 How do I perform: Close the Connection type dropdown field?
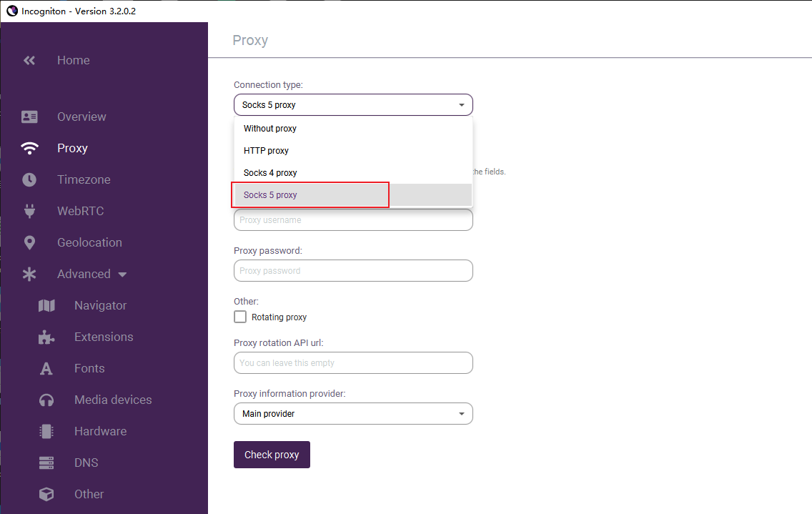click(353, 105)
